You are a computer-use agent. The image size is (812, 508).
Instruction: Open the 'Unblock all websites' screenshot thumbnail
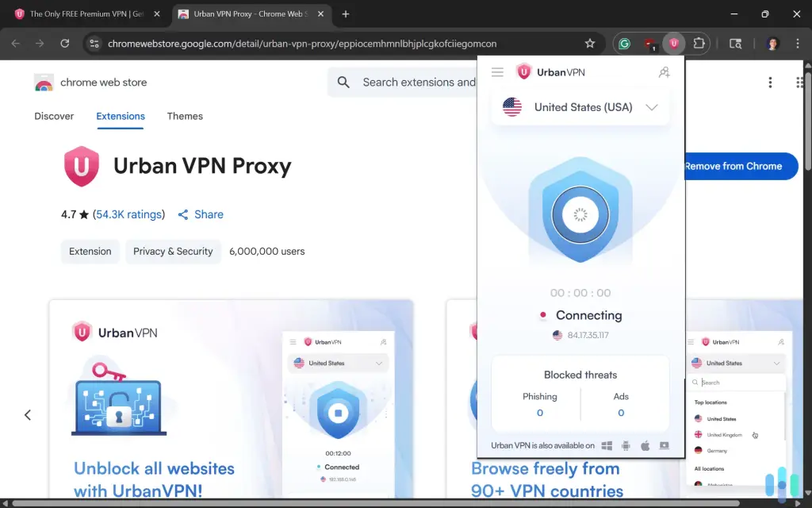tap(232, 398)
